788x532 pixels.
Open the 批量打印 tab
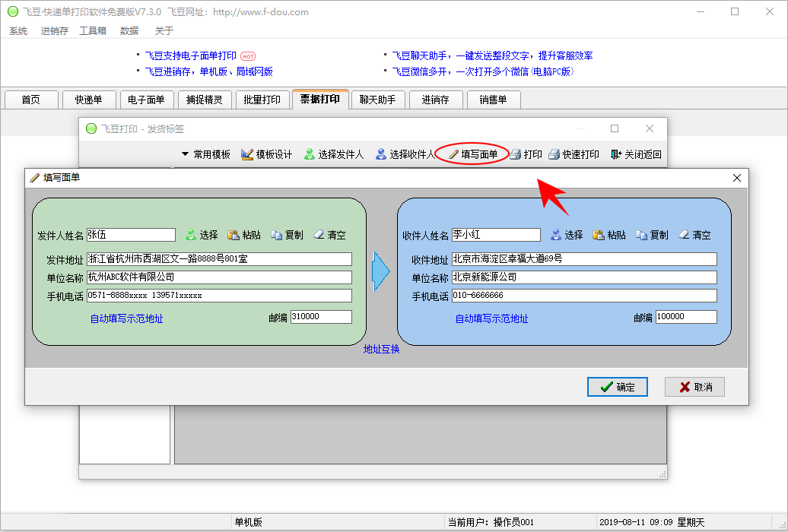262,100
